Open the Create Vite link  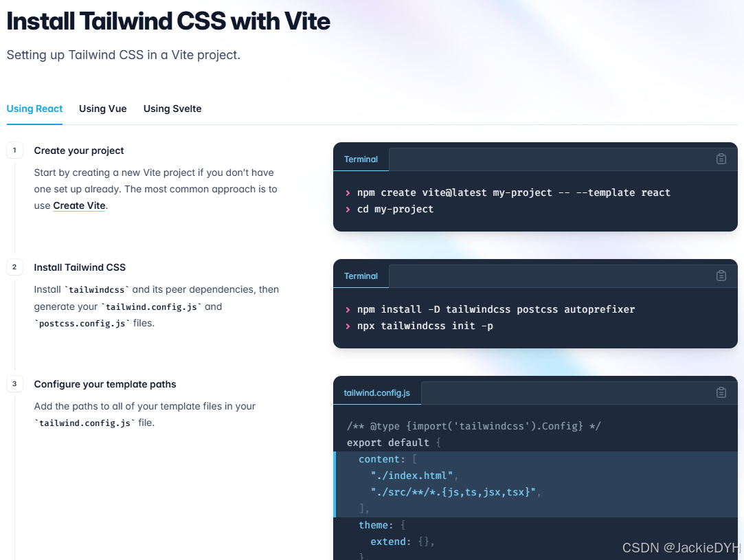point(79,205)
